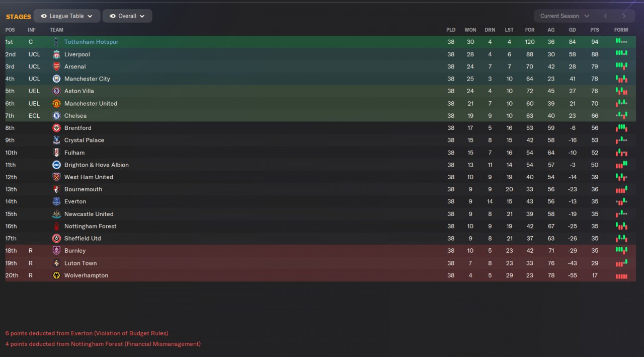Click the Everton club badge icon
Viewport: 644px width, 357px height.
tap(56, 201)
